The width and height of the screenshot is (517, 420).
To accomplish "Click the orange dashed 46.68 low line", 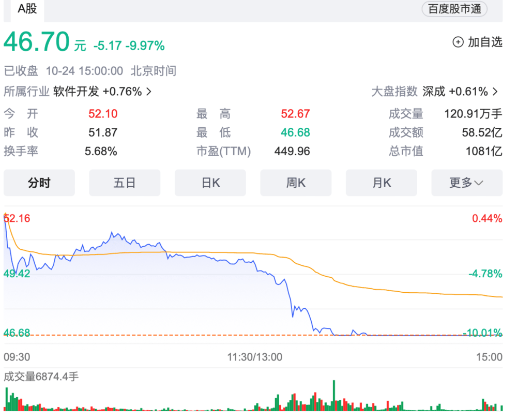I will point(155,335).
